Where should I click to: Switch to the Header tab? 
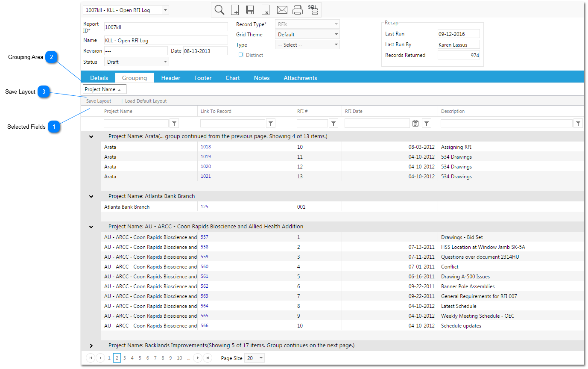click(x=171, y=78)
